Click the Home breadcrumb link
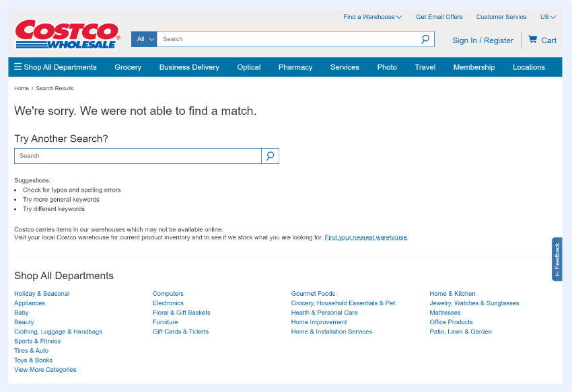The image size is (572, 392). click(x=22, y=88)
